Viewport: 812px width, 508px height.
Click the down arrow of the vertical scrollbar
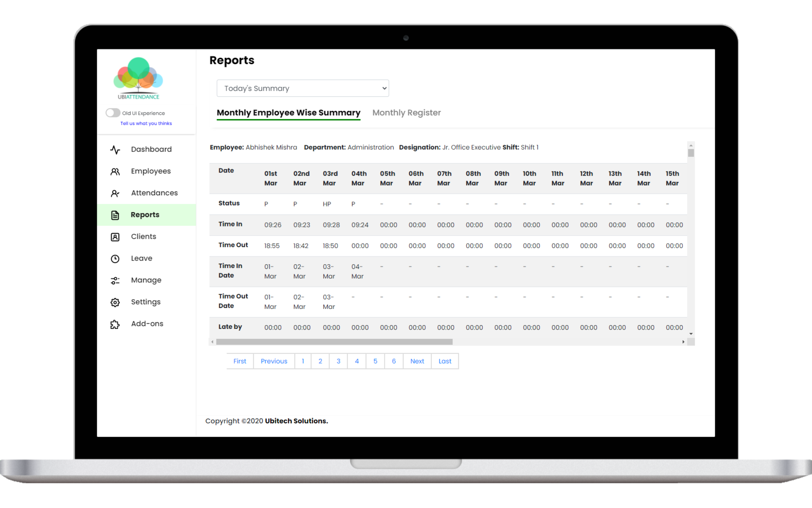tap(691, 334)
